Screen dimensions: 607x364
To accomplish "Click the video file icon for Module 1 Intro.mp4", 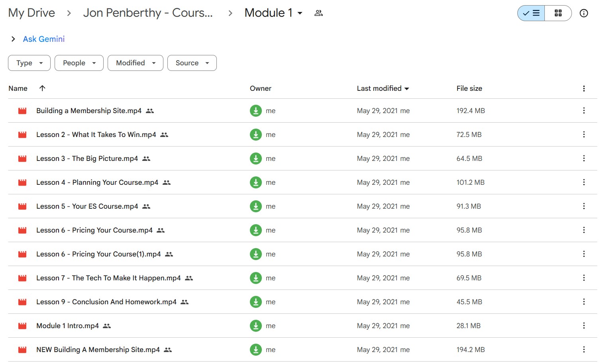I will (22, 326).
